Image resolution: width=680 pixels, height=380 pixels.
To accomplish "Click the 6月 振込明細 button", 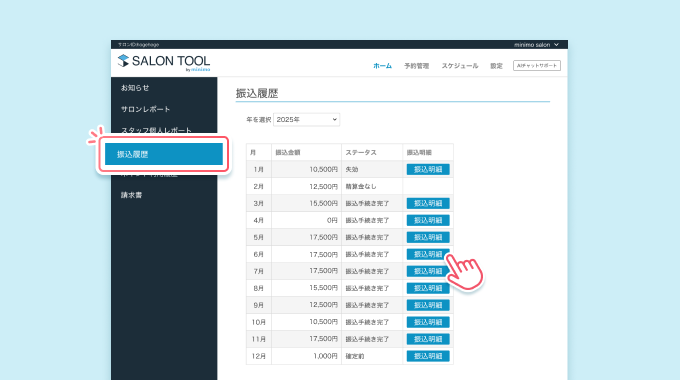I will point(428,254).
